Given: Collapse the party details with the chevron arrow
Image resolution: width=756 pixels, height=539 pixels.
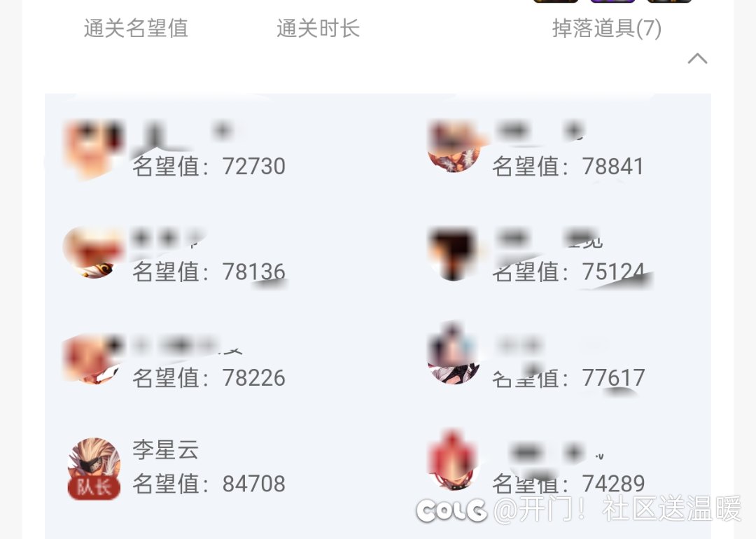Looking at the screenshot, I should tap(697, 59).
